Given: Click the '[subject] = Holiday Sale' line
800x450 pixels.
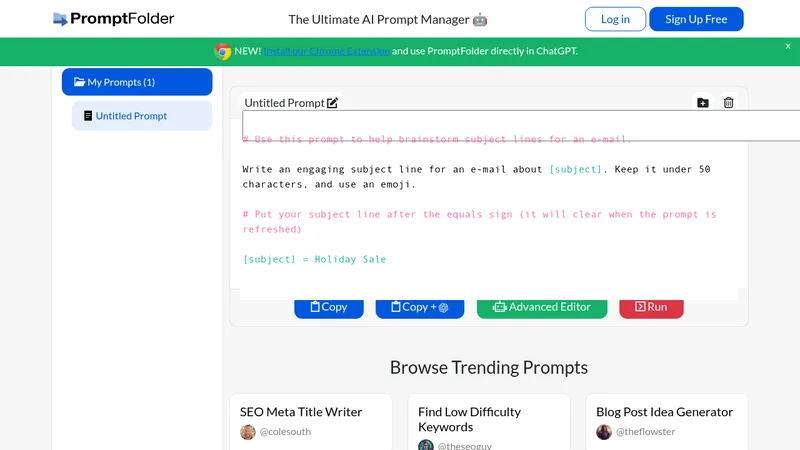Looking at the screenshot, I should coord(314,259).
